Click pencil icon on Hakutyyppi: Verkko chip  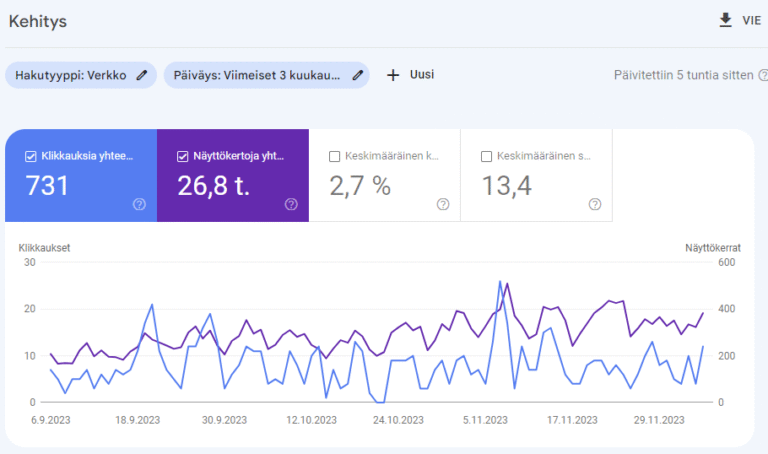pos(142,75)
